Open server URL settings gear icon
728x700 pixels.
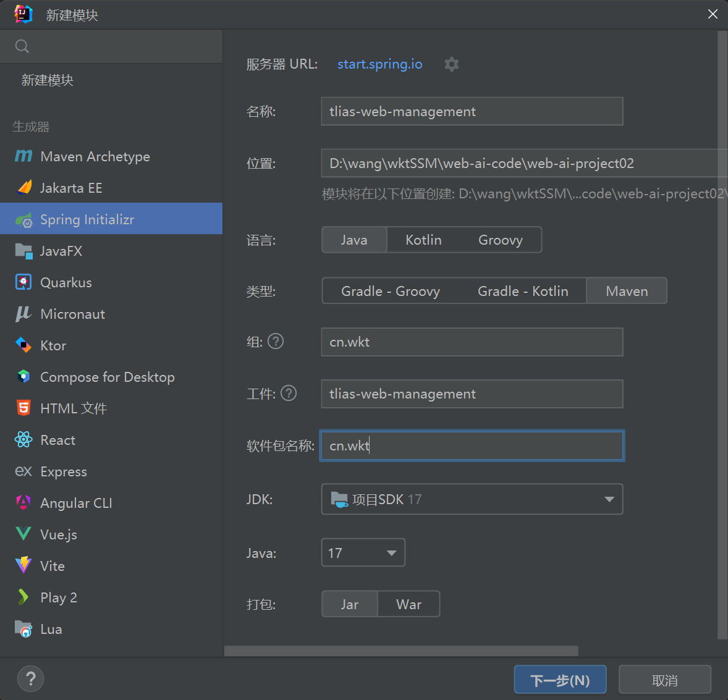(452, 64)
